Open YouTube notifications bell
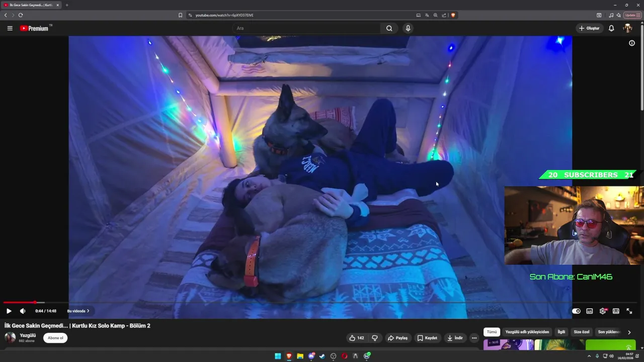644x362 pixels. point(611,28)
